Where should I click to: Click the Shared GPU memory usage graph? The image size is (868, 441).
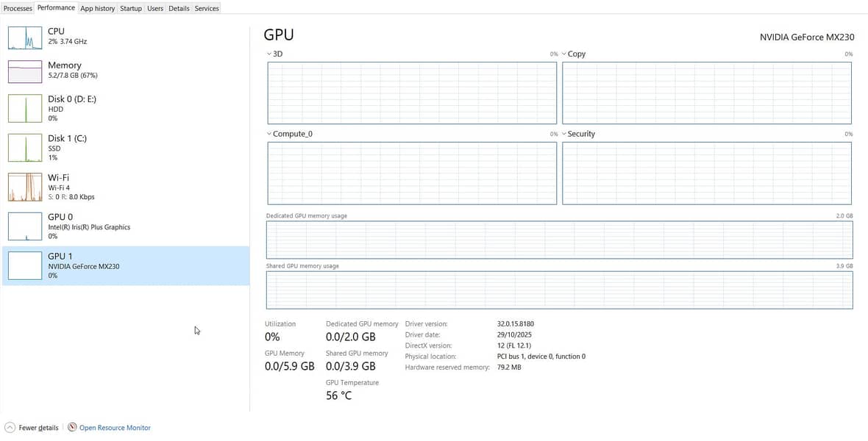[560, 290]
